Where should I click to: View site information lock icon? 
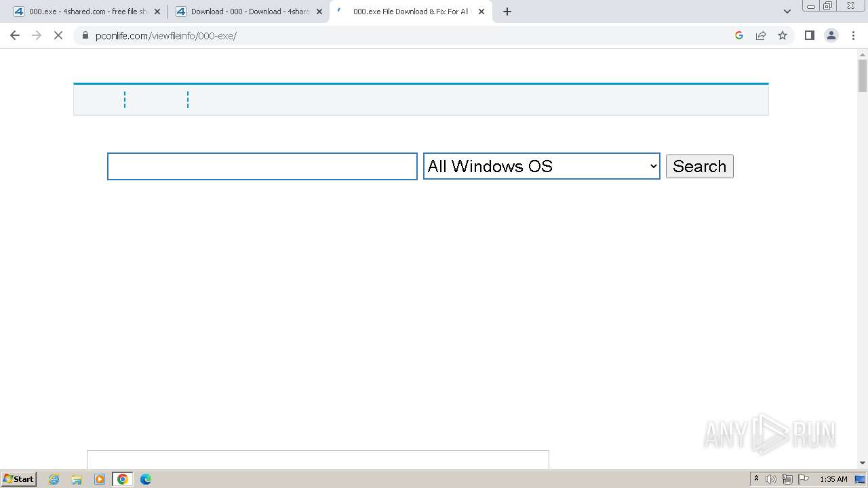point(85,36)
